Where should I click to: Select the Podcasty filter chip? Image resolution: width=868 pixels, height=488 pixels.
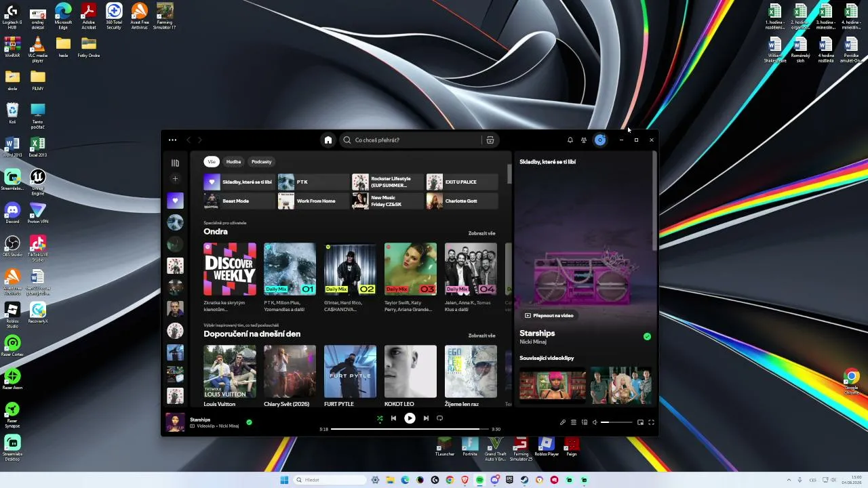[x=262, y=162]
